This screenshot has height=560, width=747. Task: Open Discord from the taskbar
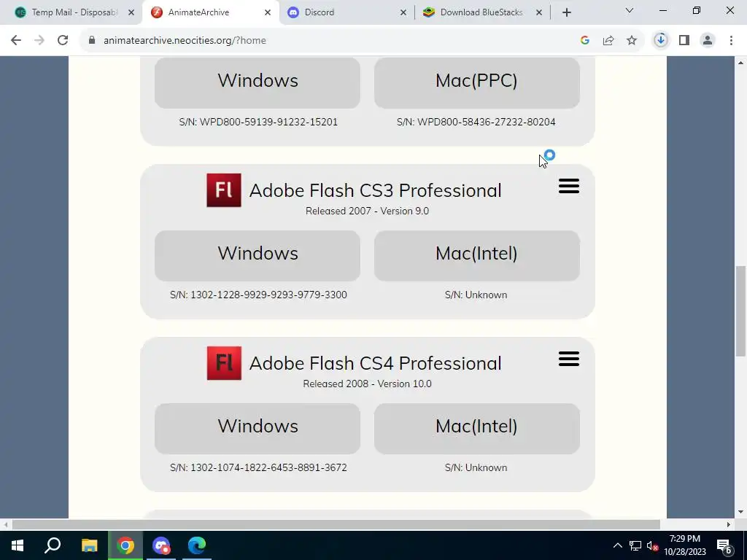pyautogui.click(x=161, y=545)
